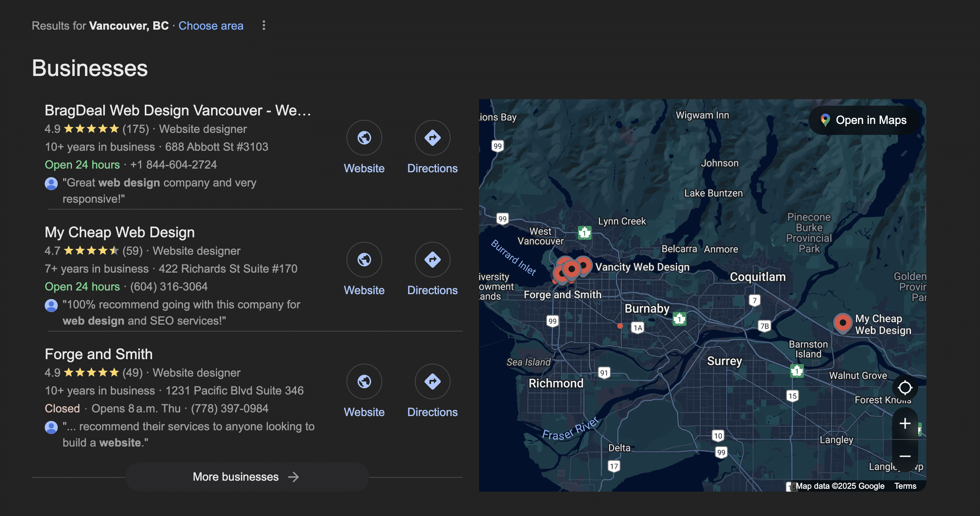Click Forge and Smith's Website globe icon

pyautogui.click(x=364, y=382)
